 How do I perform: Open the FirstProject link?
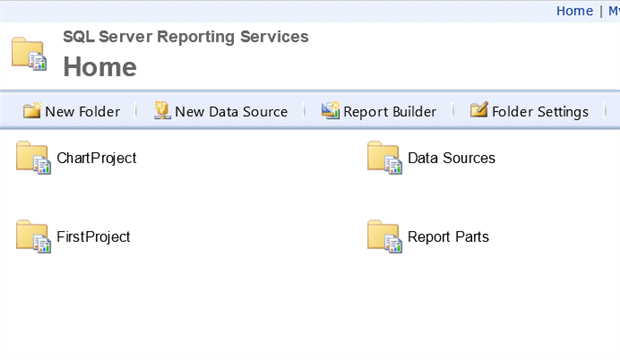[x=93, y=237]
